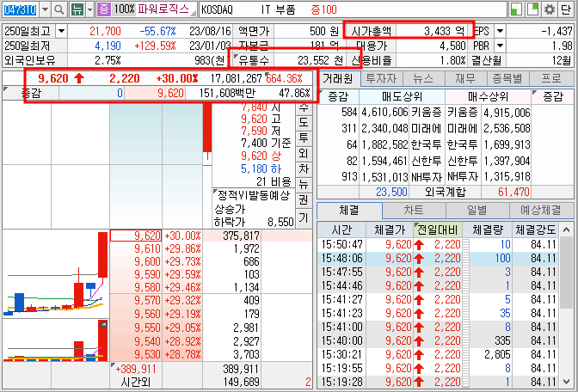578x392 pixels.
Task: Click the 체결량 column header
Action: pyautogui.click(x=488, y=230)
